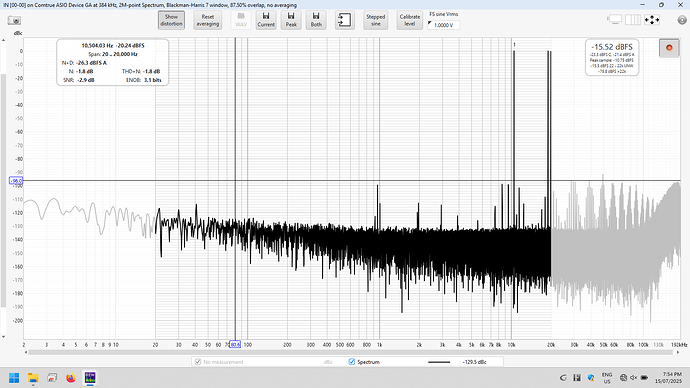Click the split-panel layout icon
The width and height of the screenshot is (690, 388).
coord(633,20)
